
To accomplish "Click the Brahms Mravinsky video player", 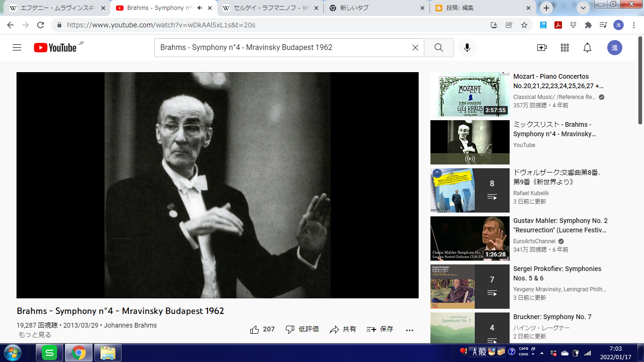I will [217, 185].
